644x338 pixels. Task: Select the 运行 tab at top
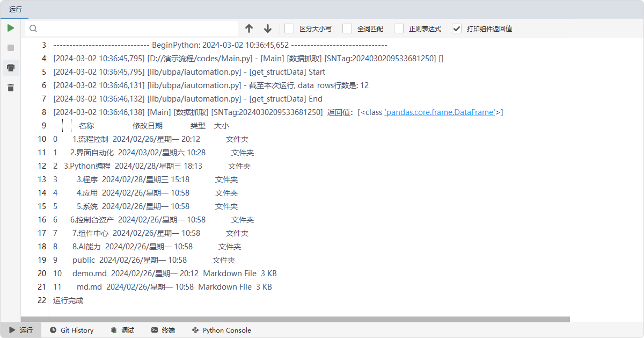point(16,9)
